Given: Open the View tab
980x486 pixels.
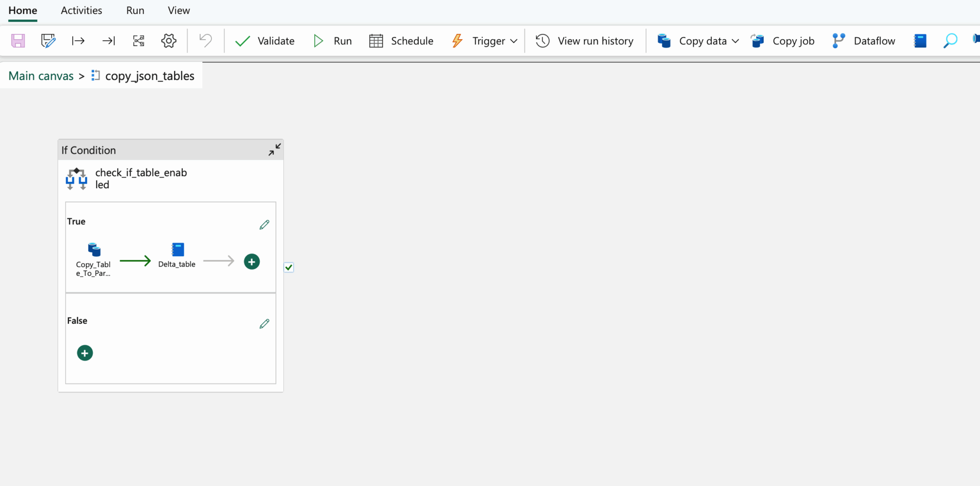Looking at the screenshot, I should coord(179,11).
